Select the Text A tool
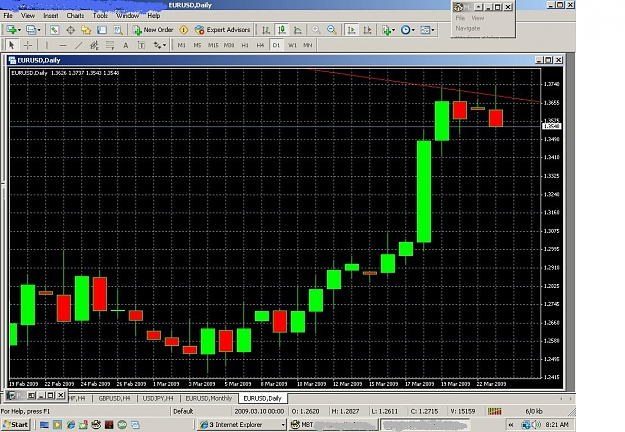The height and width of the screenshot is (432, 625). point(126,45)
